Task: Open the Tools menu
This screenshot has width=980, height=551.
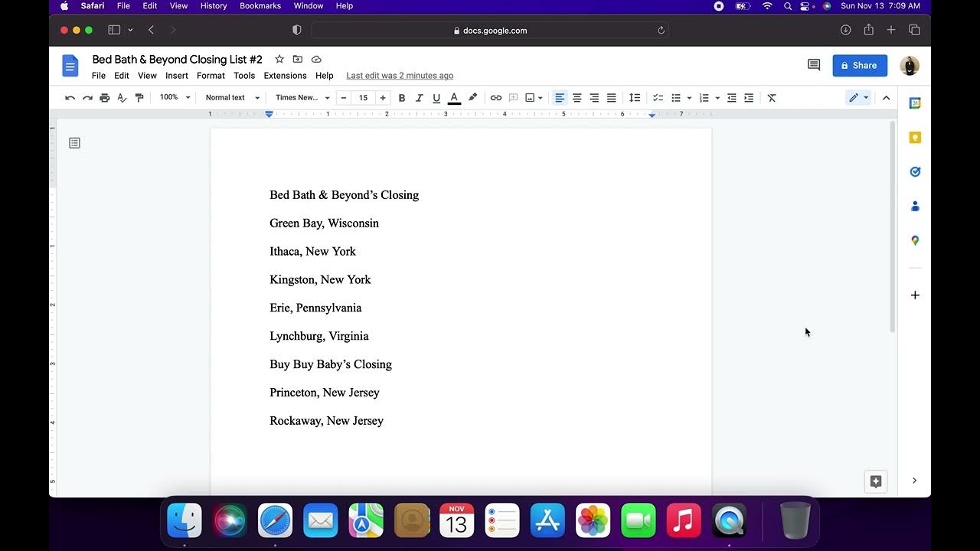Action: pyautogui.click(x=244, y=76)
